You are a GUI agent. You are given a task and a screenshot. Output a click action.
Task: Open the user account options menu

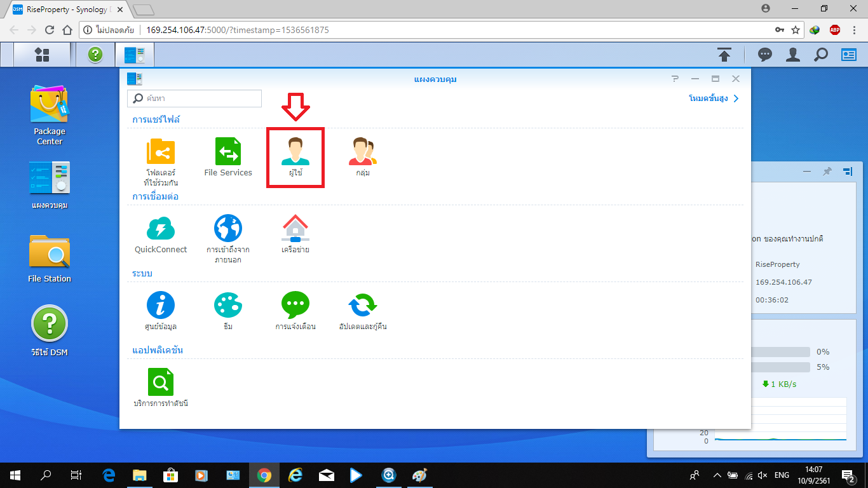click(793, 55)
